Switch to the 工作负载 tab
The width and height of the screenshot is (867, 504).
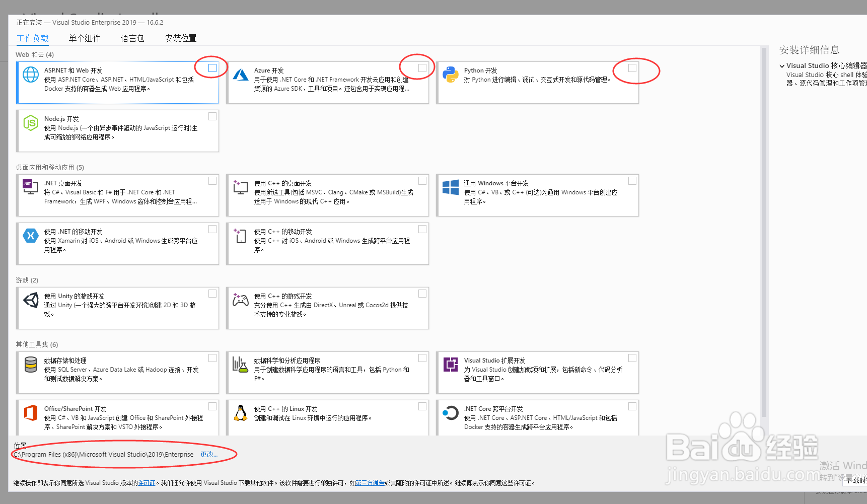[33, 38]
